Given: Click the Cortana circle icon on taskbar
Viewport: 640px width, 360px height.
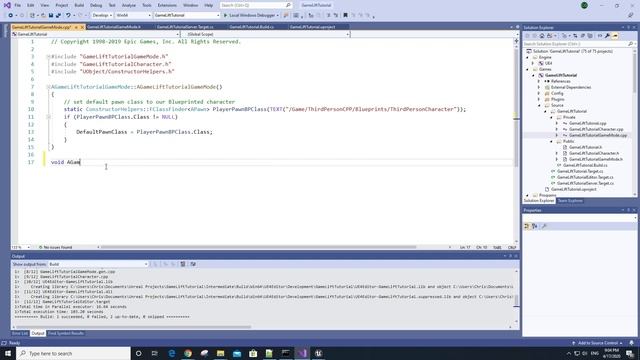Looking at the screenshot, I should point(138,353).
